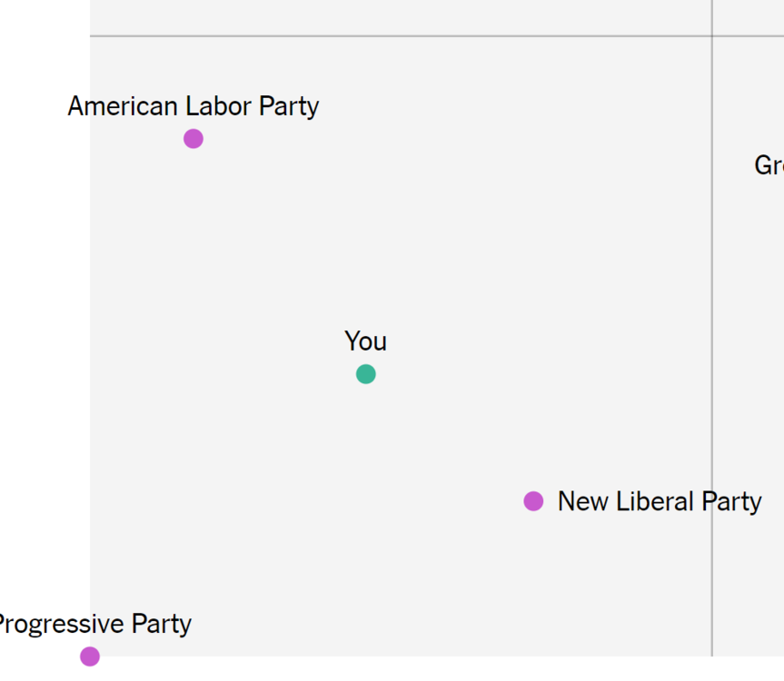Click the word American in the label
This screenshot has width=784, height=681.
[123, 106]
